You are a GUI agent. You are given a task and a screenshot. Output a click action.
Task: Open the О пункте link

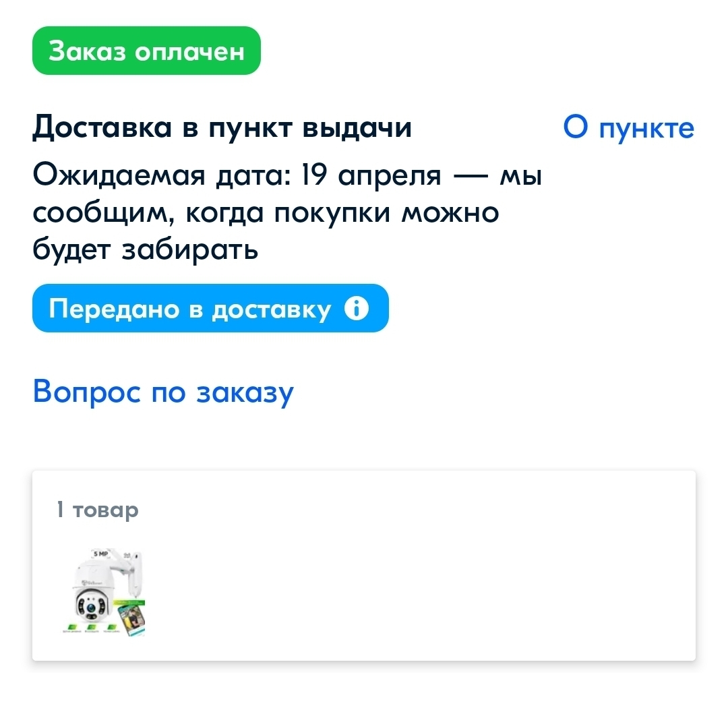click(629, 127)
